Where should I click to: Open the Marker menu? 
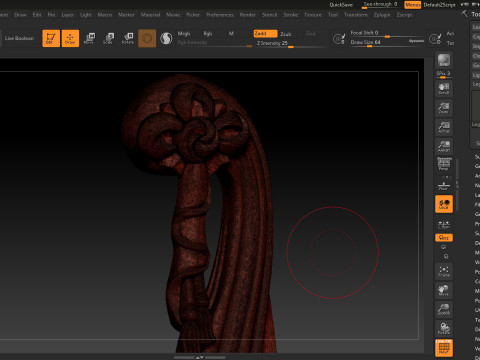point(126,15)
